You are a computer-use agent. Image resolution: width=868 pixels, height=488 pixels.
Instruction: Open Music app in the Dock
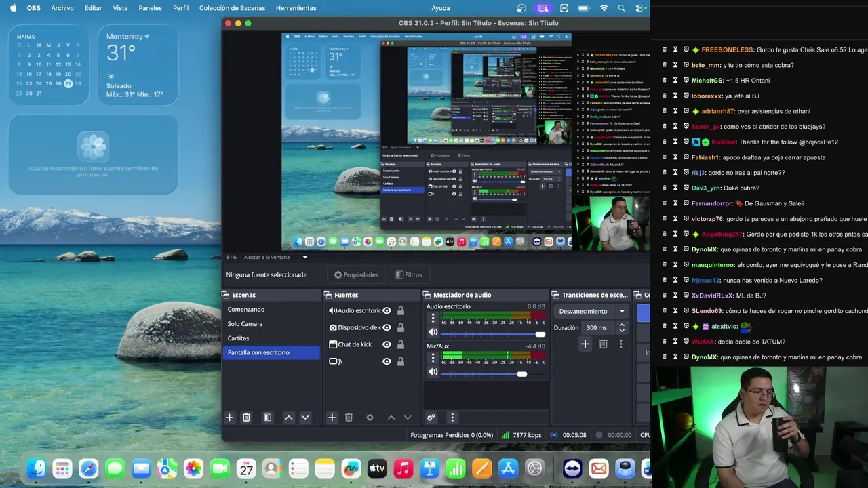coord(403,468)
